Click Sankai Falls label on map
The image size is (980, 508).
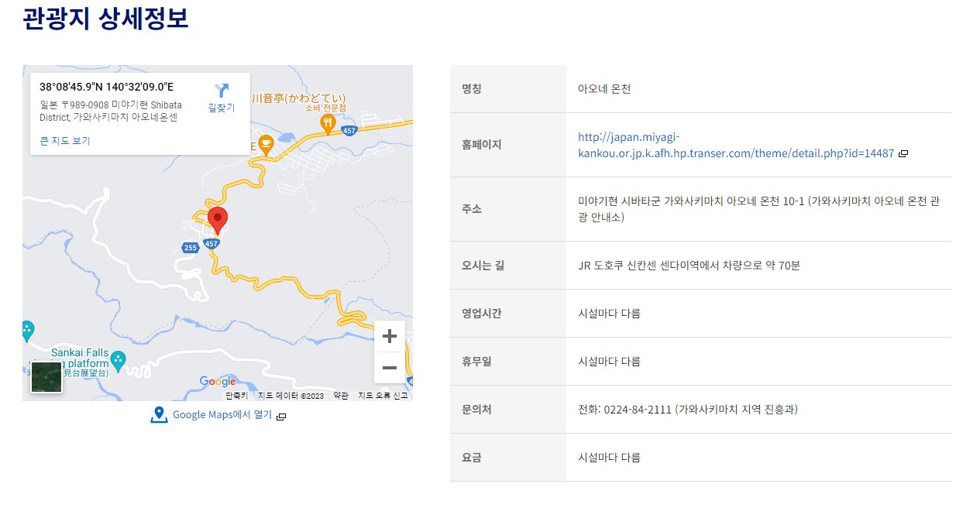click(x=79, y=352)
